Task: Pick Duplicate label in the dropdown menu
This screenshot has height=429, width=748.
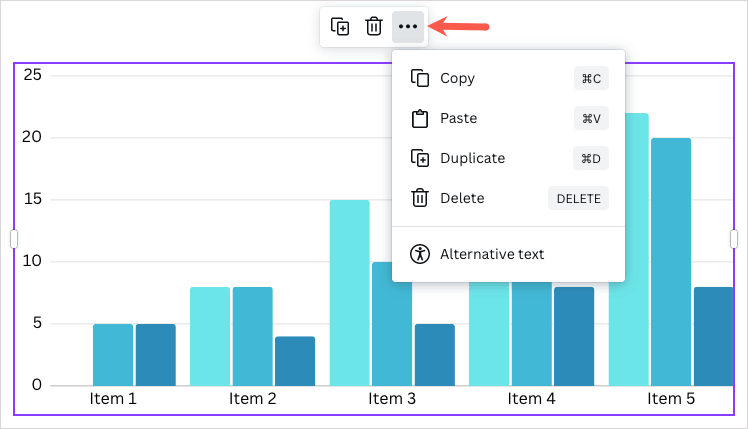Action: pyautogui.click(x=472, y=158)
